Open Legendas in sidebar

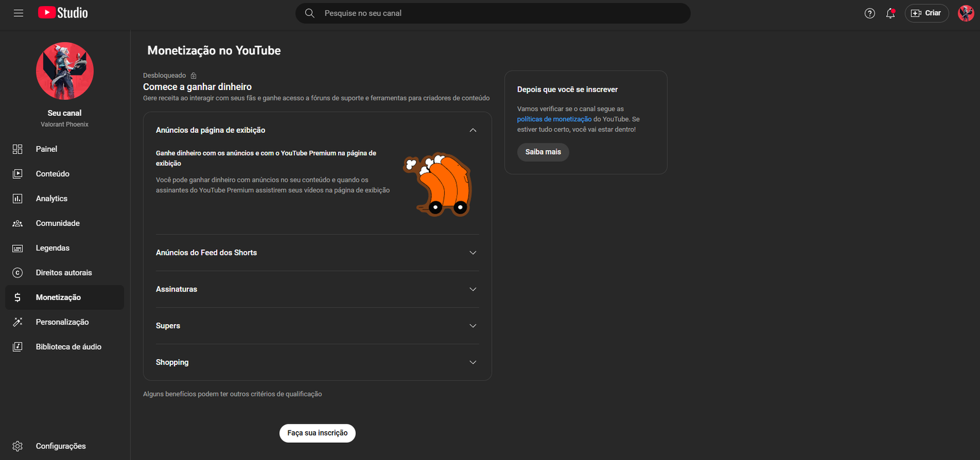click(x=65, y=248)
